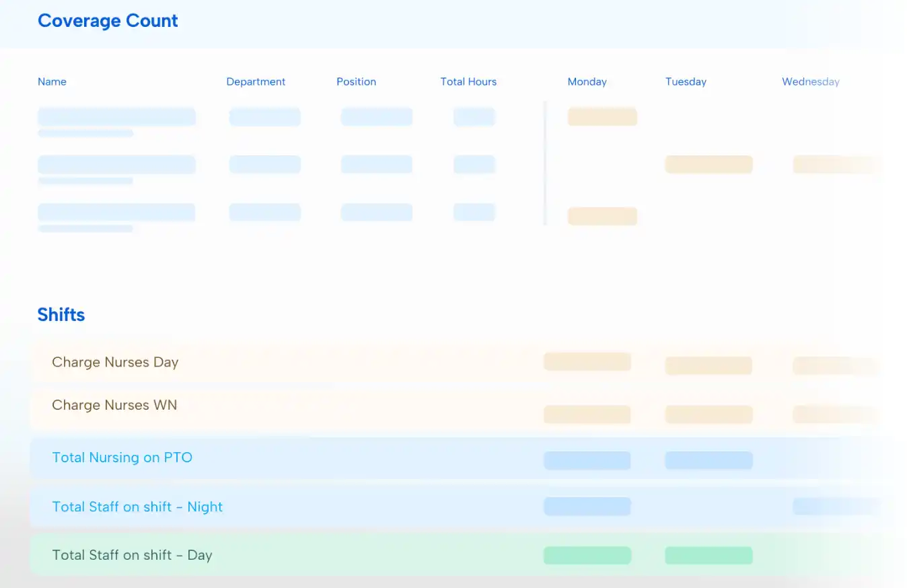Choose Tuesday cell in Total Staff Day row

(709, 555)
